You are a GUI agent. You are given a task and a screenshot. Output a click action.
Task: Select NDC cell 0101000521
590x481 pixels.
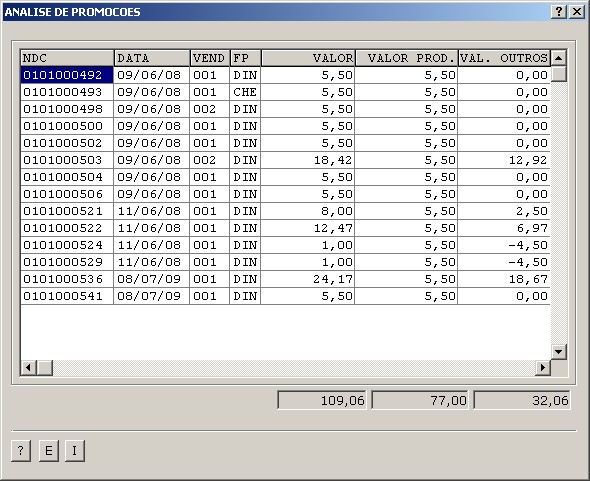pyautogui.click(x=67, y=211)
